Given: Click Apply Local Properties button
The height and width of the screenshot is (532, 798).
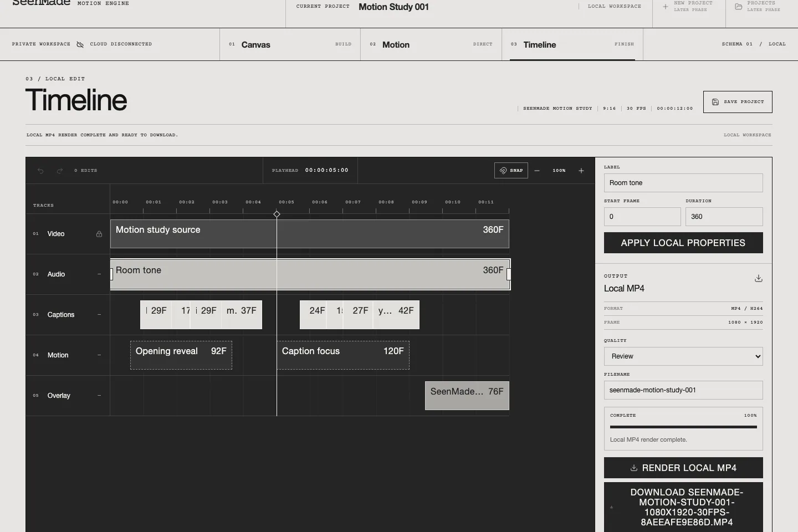Looking at the screenshot, I should [683, 243].
